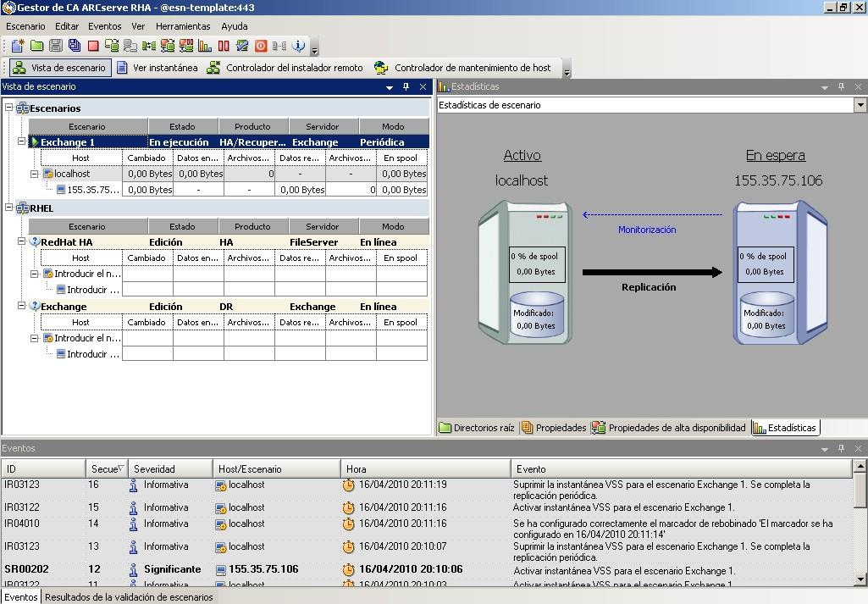868x604 pixels.
Task: Click the bar chart statistics toolbar icon
Action: click(205, 46)
